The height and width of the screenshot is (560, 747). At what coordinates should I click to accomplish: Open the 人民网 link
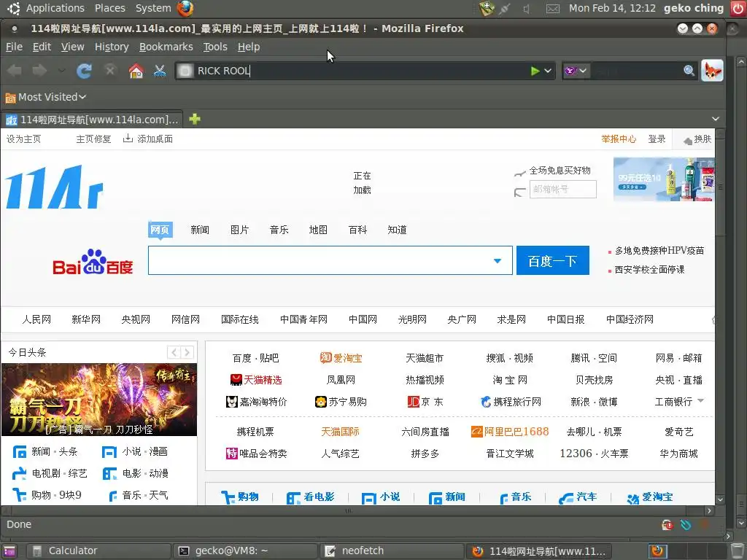coord(36,319)
